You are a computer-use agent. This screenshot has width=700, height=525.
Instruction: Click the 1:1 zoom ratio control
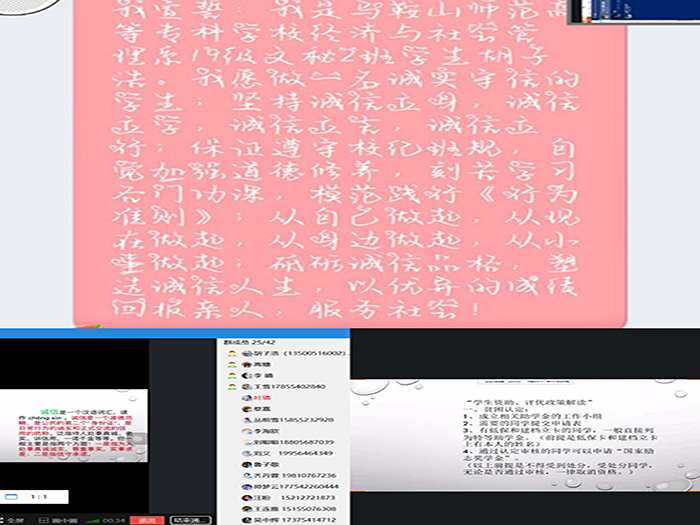pos(40,495)
